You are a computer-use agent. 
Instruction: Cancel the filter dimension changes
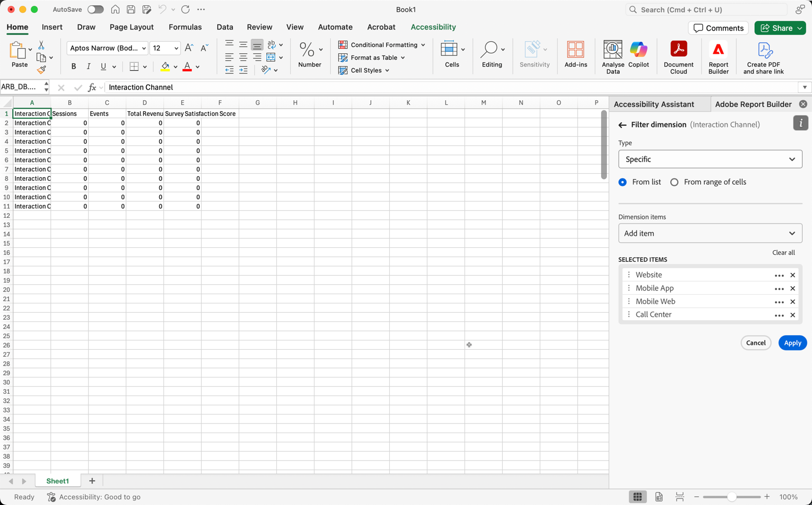(756, 343)
